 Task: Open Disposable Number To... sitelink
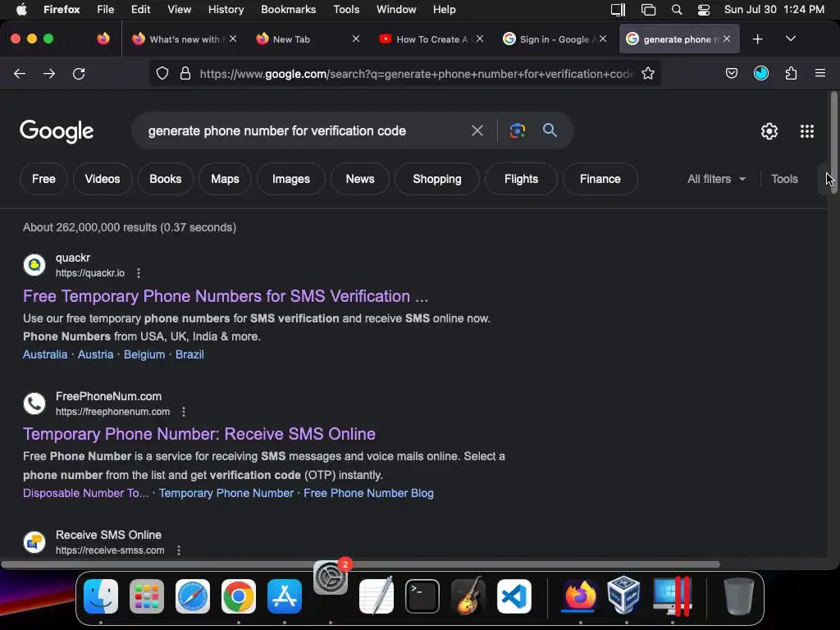click(x=85, y=493)
